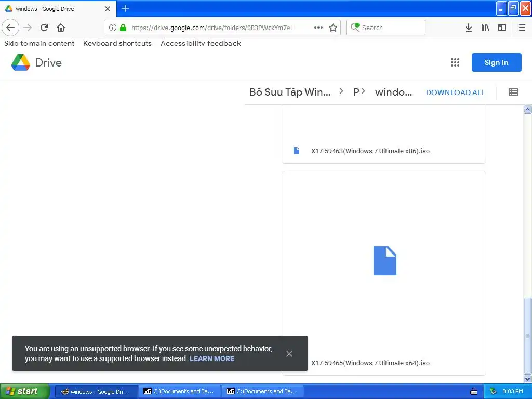This screenshot has width=532, height=399.
Task: Click the search engine magnifier icon
Action: pyautogui.click(x=355, y=27)
